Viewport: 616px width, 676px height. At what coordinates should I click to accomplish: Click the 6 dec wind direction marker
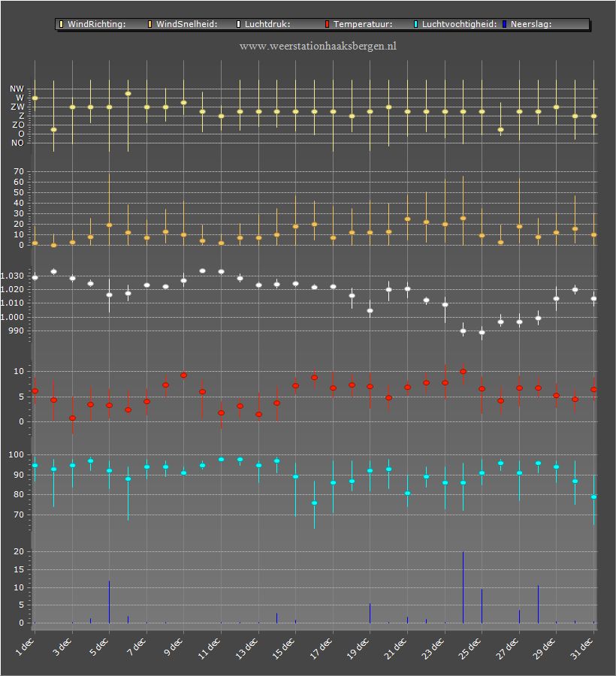click(128, 94)
